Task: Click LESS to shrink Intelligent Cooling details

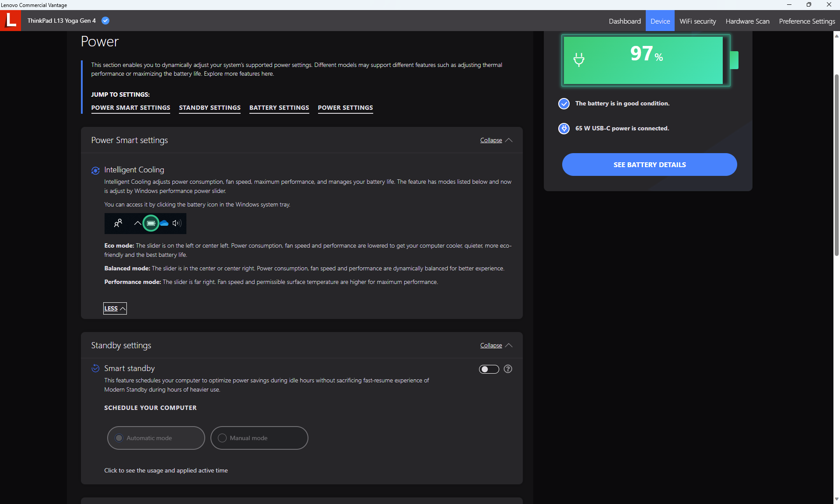Action: [115, 308]
